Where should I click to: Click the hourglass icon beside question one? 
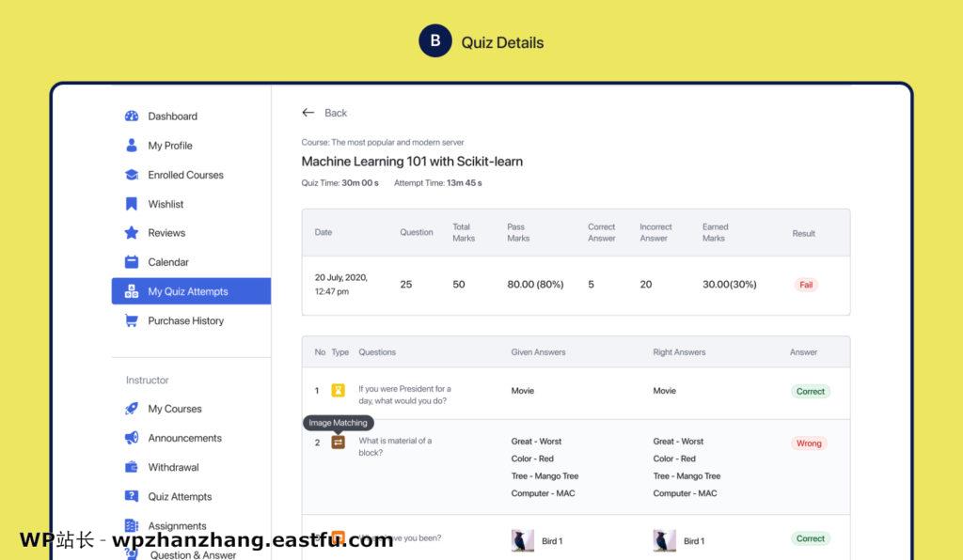point(336,389)
